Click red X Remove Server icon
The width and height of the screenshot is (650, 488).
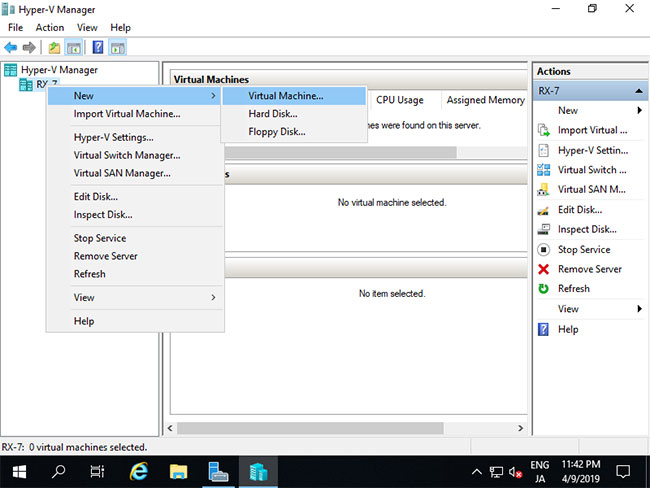pos(543,269)
